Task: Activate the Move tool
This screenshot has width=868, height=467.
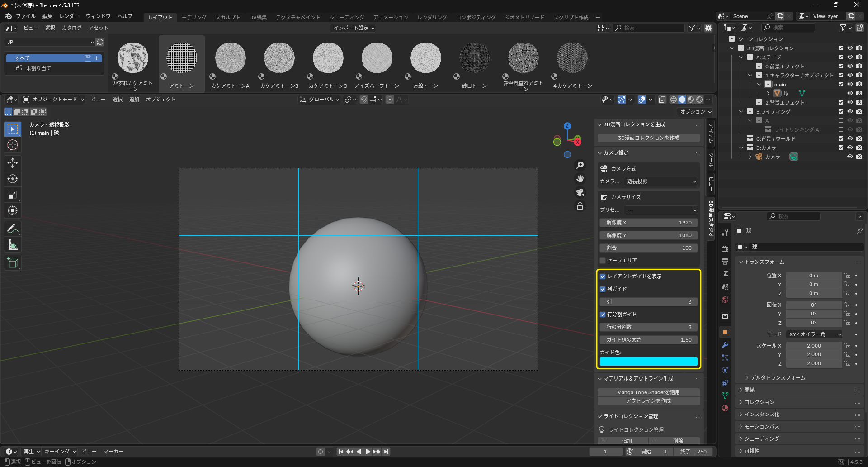Action: [13, 163]
